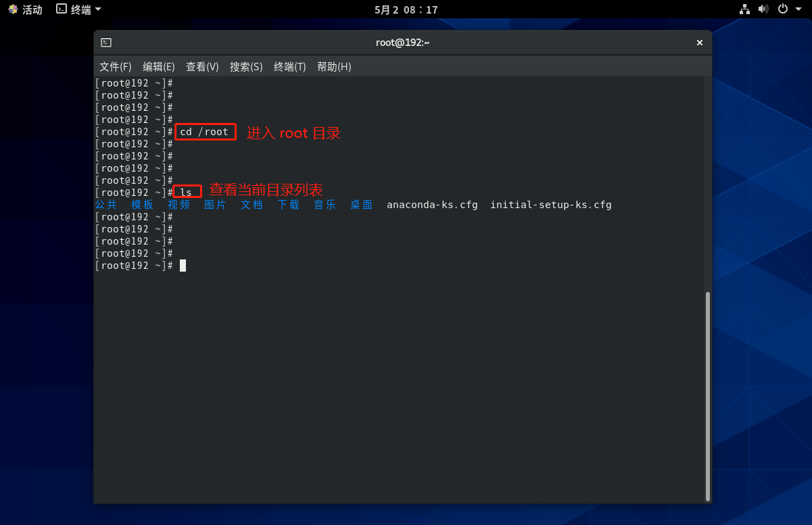Click the terminal app icon in top bar
Screen dimensions: 812x525
(62, 9)
